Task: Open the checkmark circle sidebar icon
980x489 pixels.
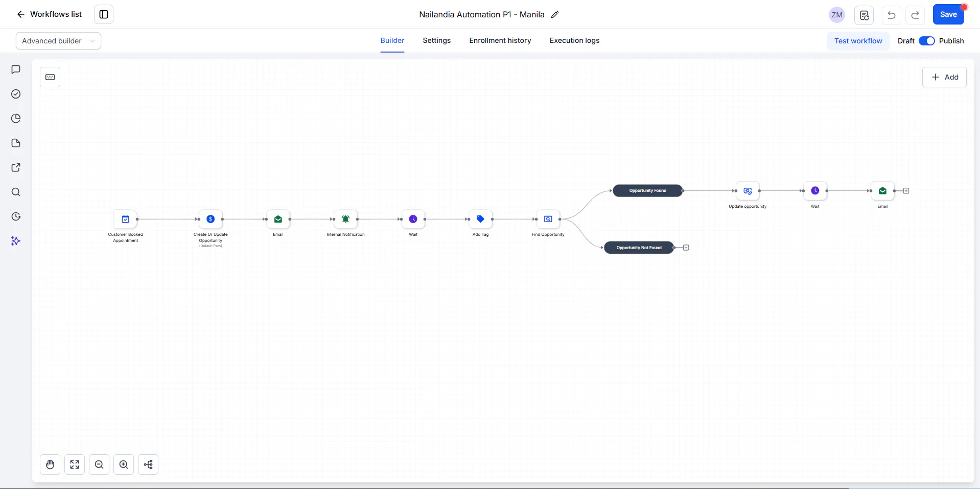Action: click(16, 94)
